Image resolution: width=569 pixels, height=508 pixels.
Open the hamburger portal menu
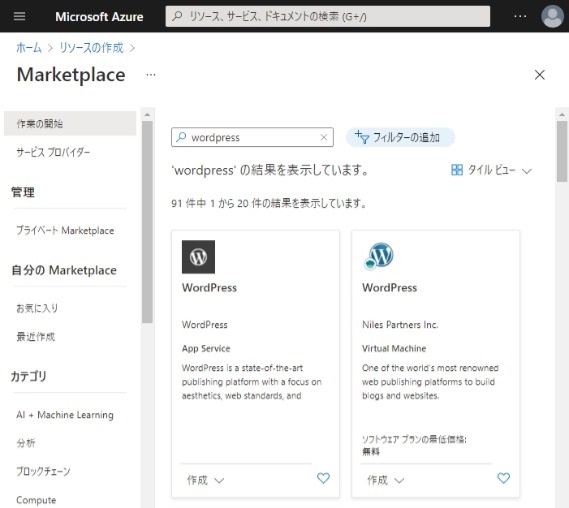[x=19, y=16]
